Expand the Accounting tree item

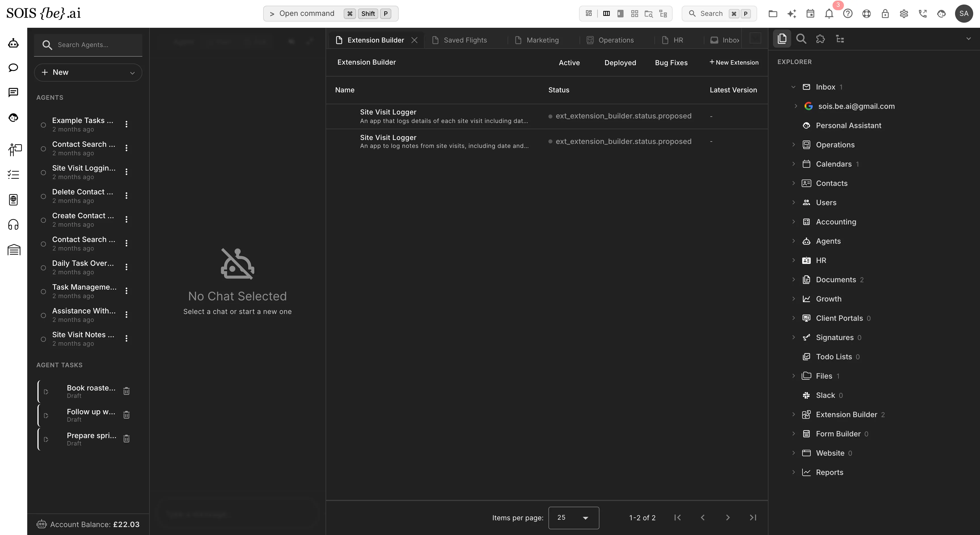pyautogui.click(x=794, y=222)
